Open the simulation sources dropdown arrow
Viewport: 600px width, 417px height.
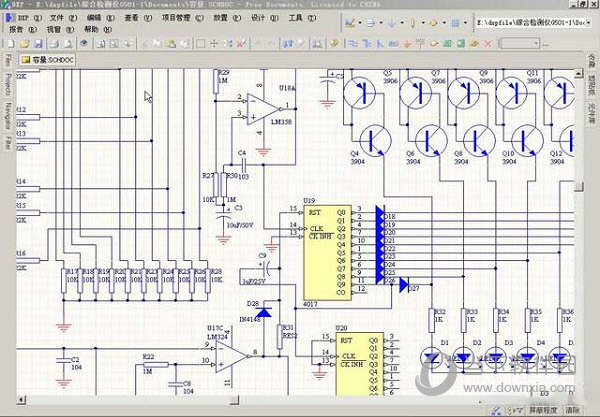pos(444,23)
